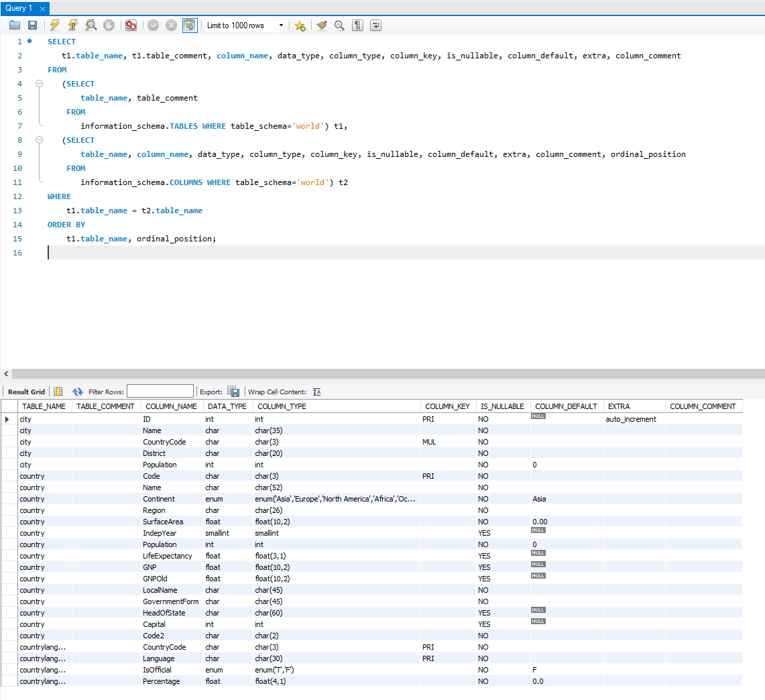The height and width of the screenshot is (700, 765).
Task: Select the LifeExpectancy cell
Action: pyautogui.click(x=172, y=556)
